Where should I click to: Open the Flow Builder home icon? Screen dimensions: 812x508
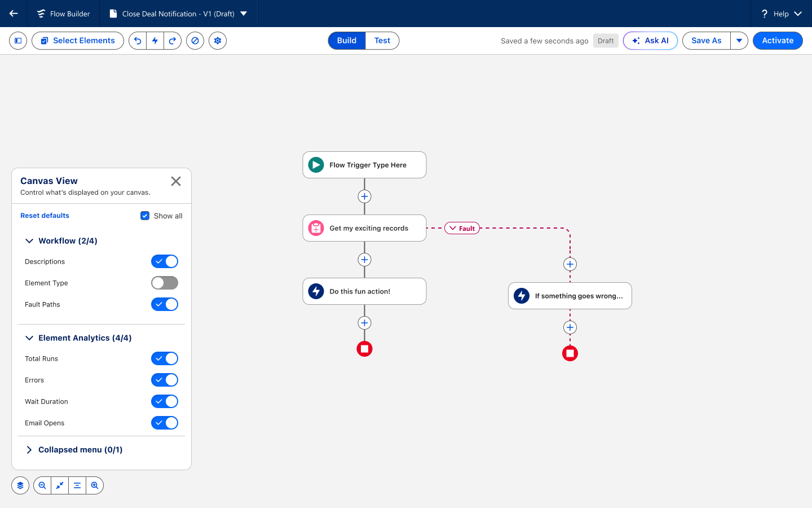coord(41,14)
